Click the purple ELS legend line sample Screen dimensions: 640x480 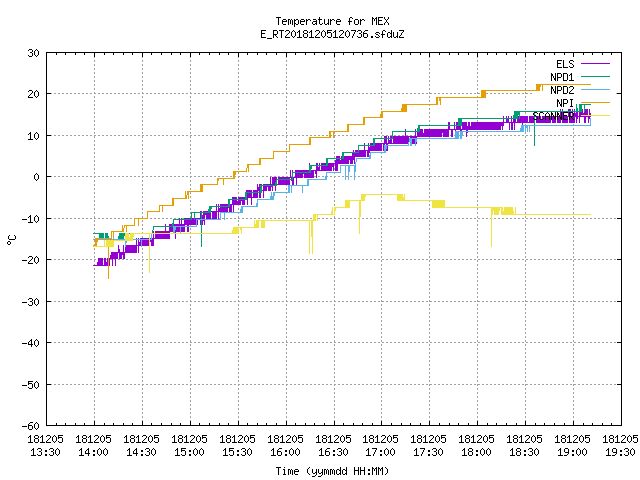coord(595,64)
